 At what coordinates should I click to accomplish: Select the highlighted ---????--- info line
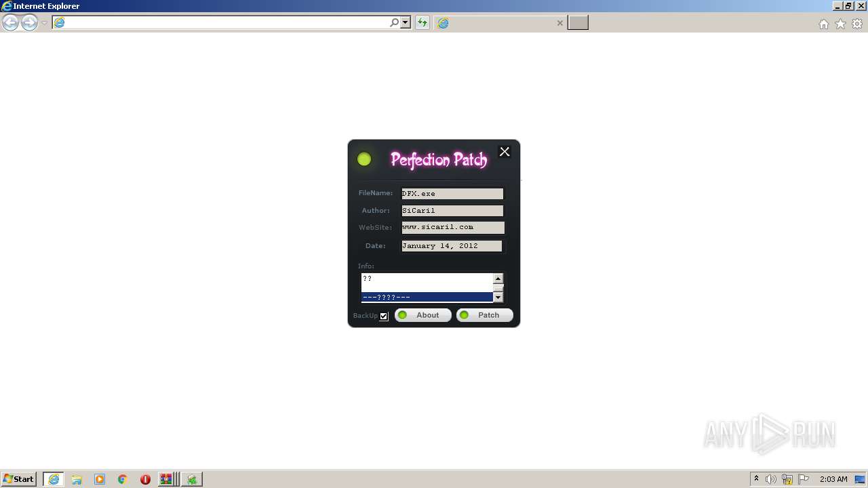pos(427,297)
